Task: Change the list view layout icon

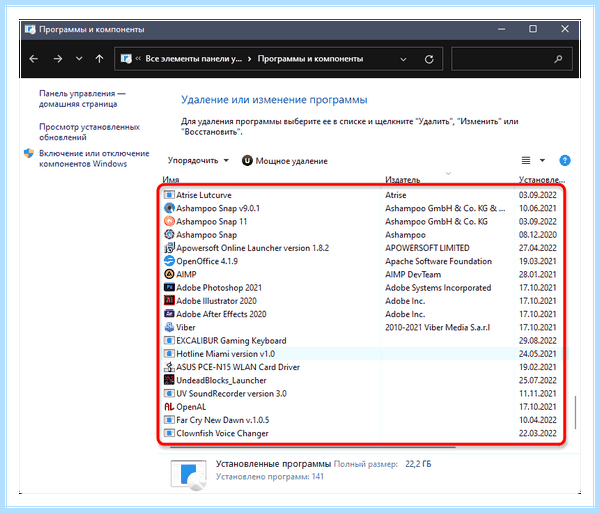Action: coord(526,160)
